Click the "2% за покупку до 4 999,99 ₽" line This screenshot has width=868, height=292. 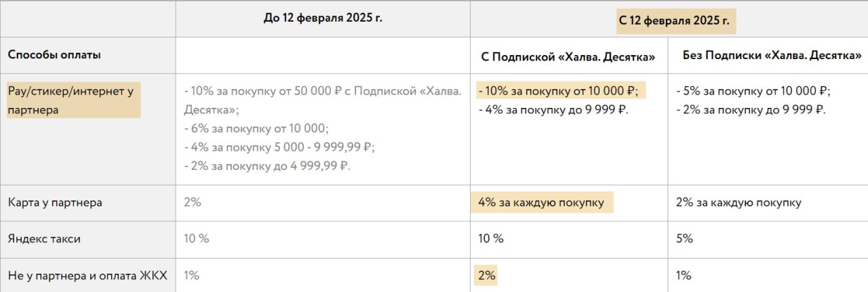pos(267,165)
